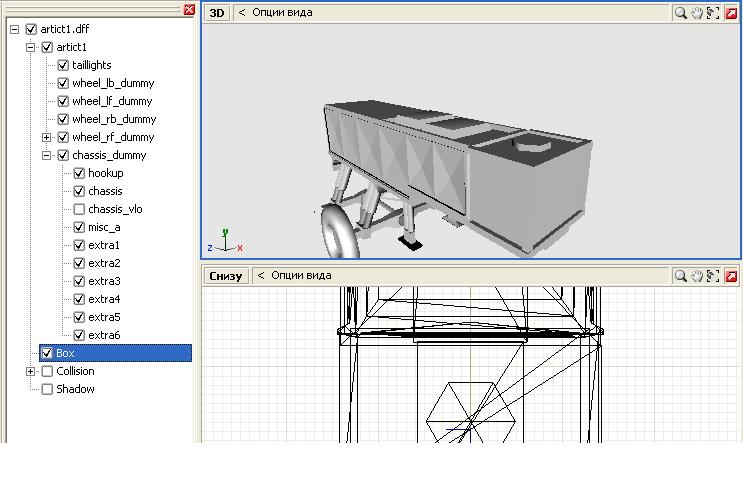Click zoom magnifier in 3D viewport

point(680,13)
